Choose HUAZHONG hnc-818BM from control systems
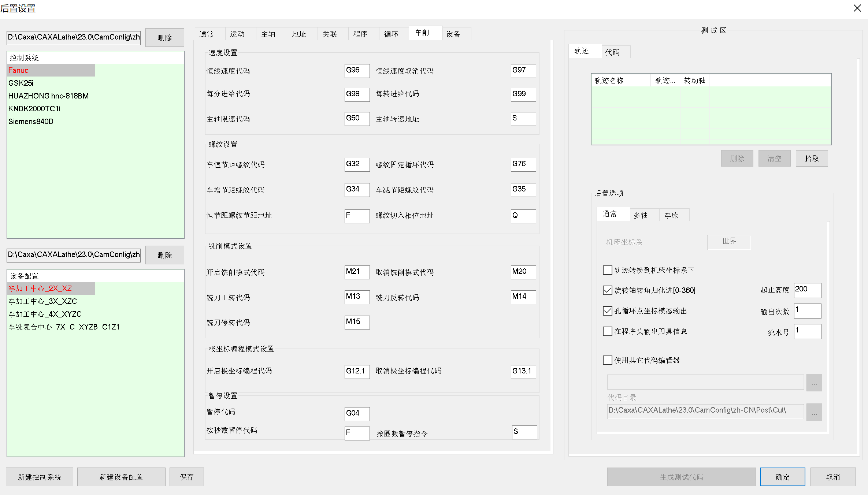This screenshot has width=868, height=495. coord(48,96)
